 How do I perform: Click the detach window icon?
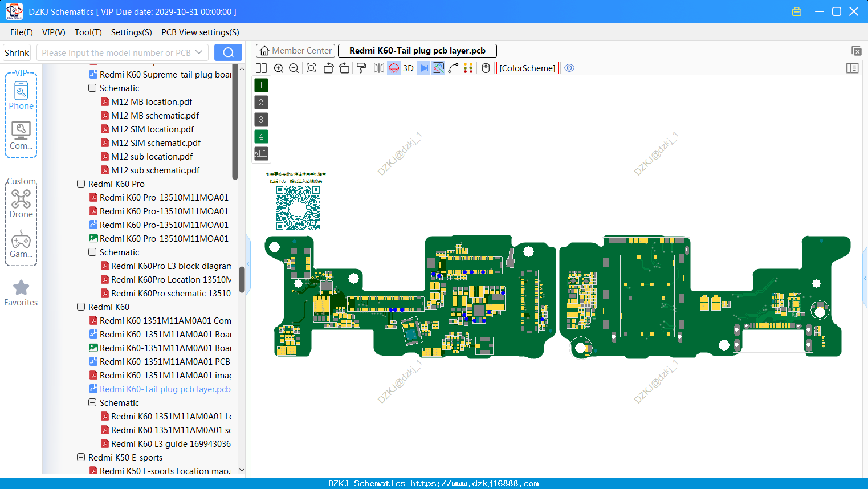(856, 51)
